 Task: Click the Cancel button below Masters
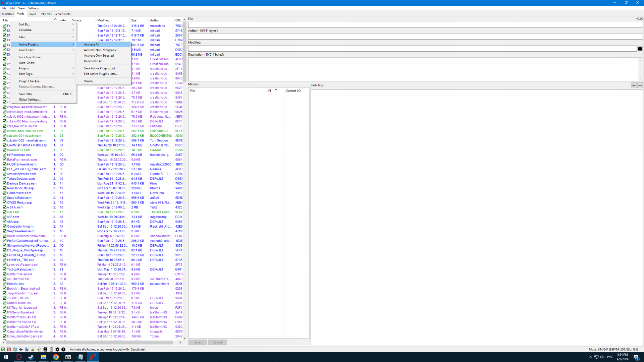[x=217, y=342]
